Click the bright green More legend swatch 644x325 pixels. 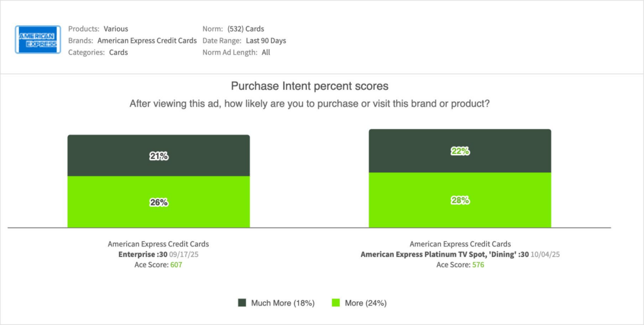(335, 303)
